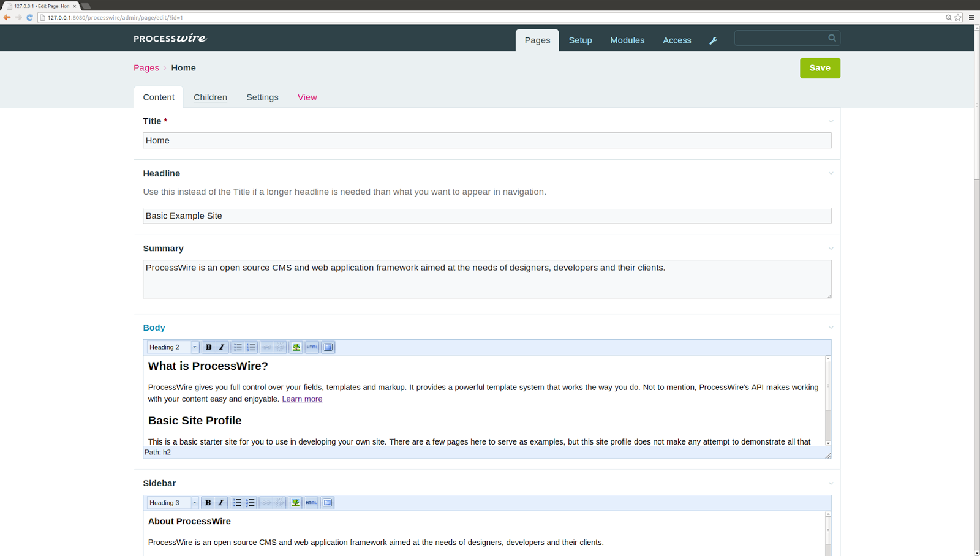The image size is (980, 556).
Task: Click the 'Basic Site Profile' heading text
Action: click(195, 421)
